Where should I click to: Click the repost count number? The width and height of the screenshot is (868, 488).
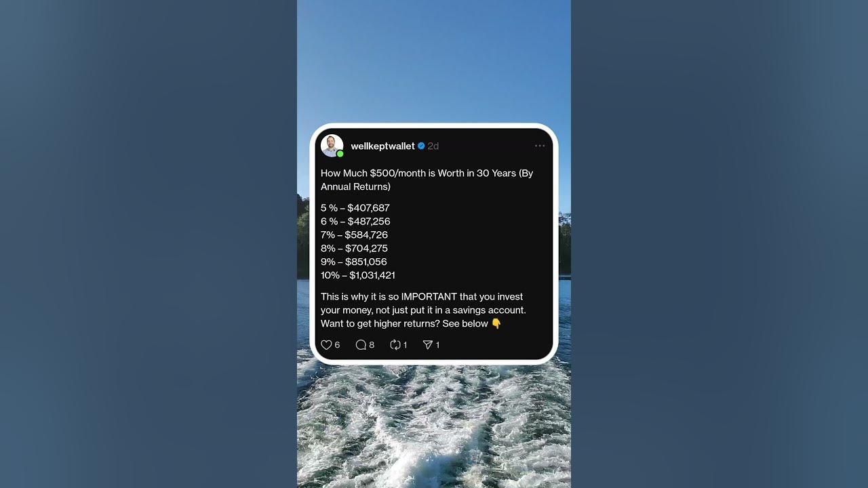(406, 345)
